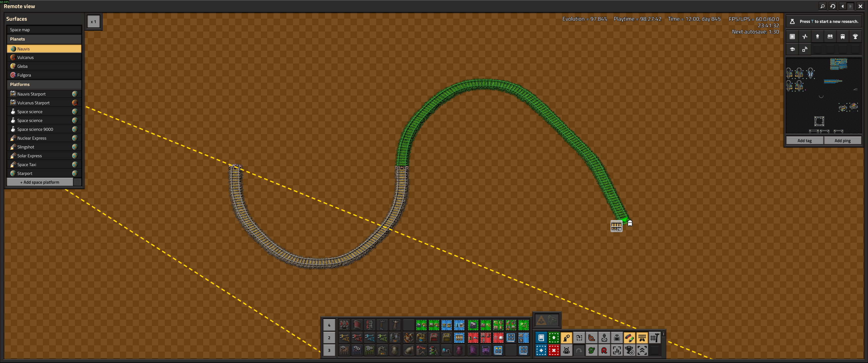Open the Solar Express platform

tap(44, 155)
